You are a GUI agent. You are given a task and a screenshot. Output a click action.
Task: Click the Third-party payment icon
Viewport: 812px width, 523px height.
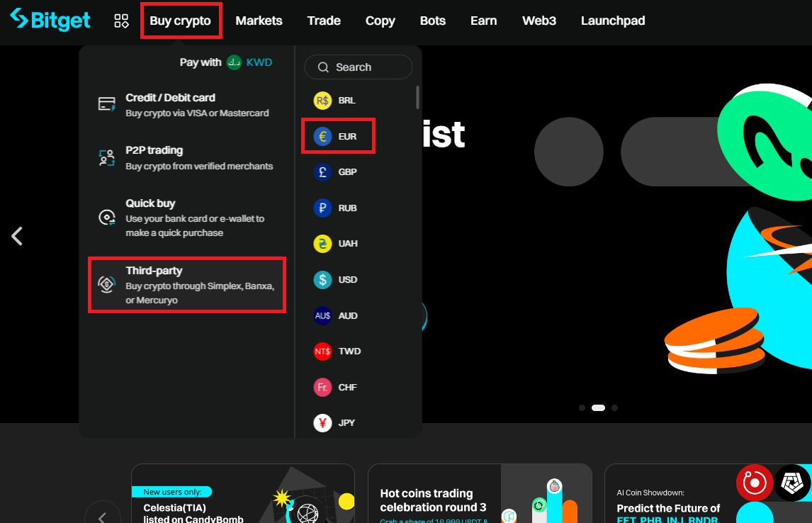coord(107,284)
